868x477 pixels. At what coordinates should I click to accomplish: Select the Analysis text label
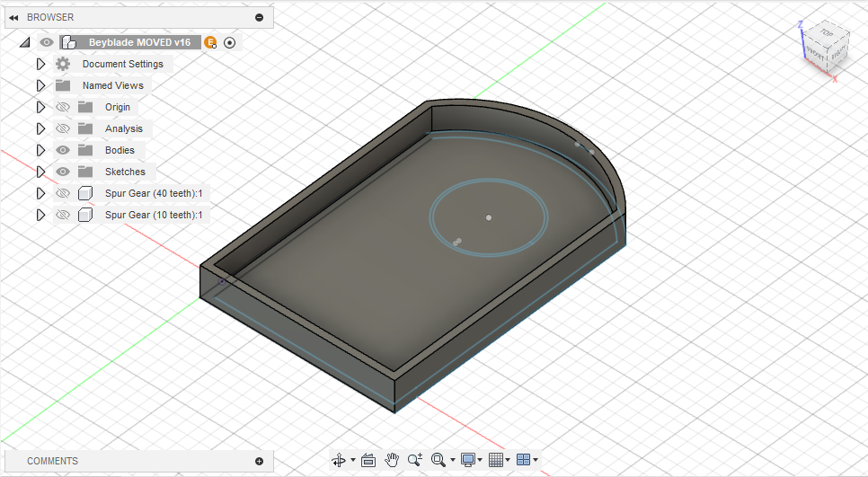[x=124, y=129]
